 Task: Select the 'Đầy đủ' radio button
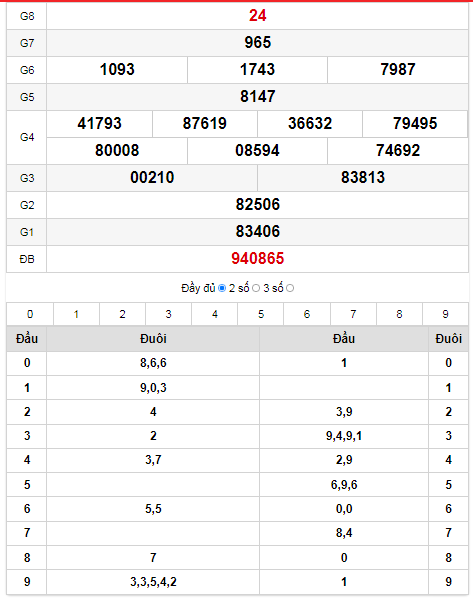pos(222,288)
